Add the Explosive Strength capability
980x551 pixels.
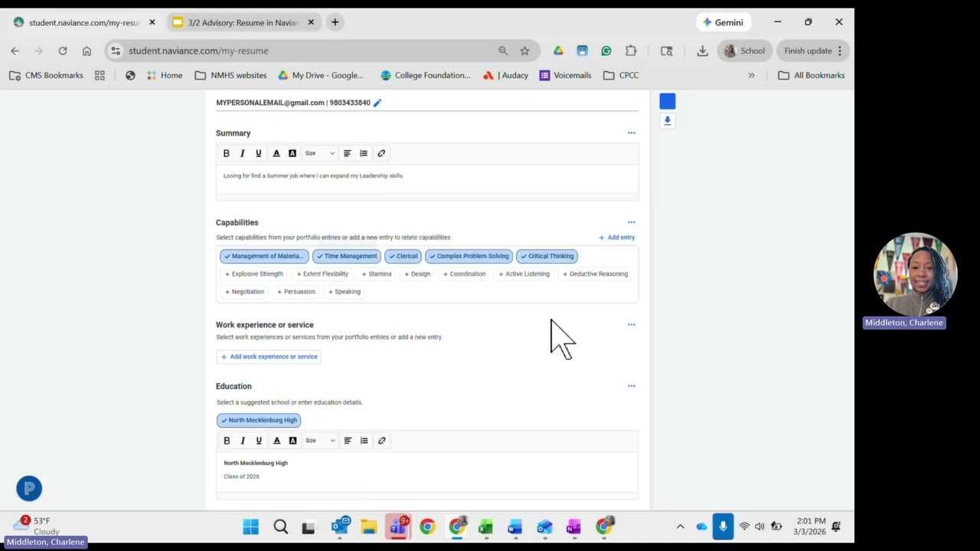click(254, 274)
